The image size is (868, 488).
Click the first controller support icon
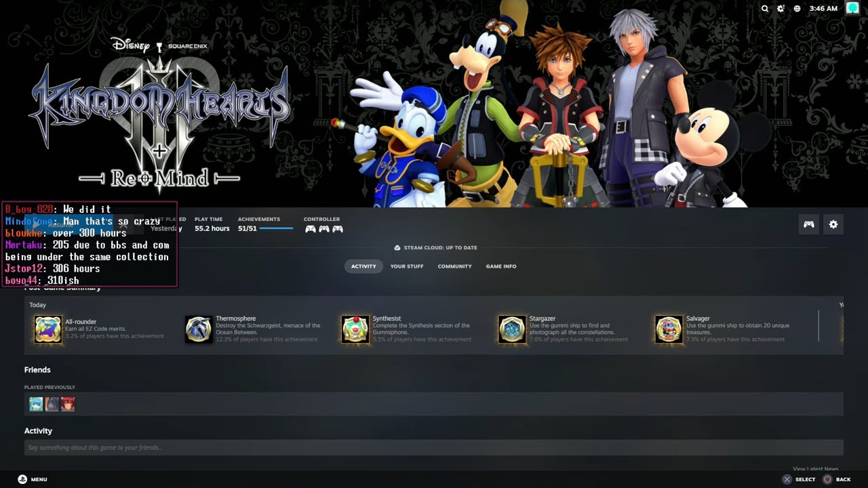(x=311, y=229)
